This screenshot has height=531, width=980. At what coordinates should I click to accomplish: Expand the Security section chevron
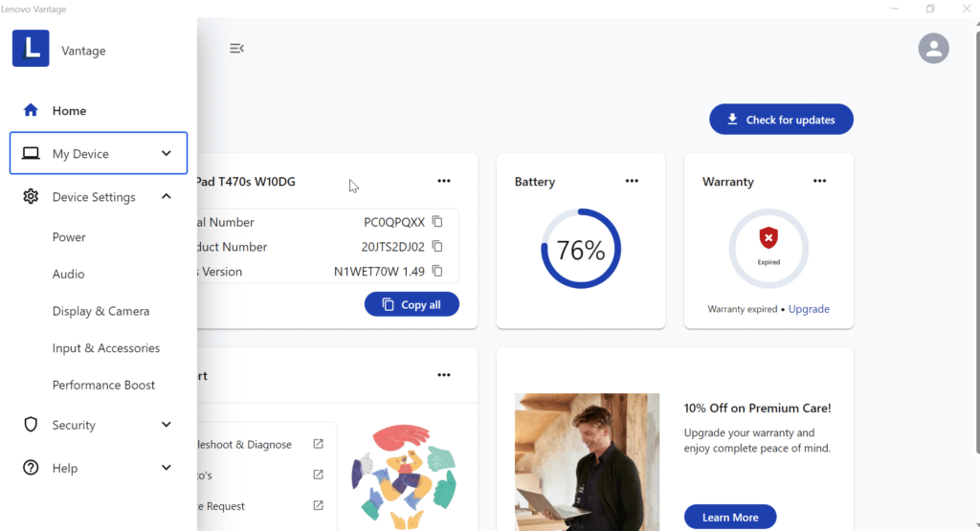[167, 425]
